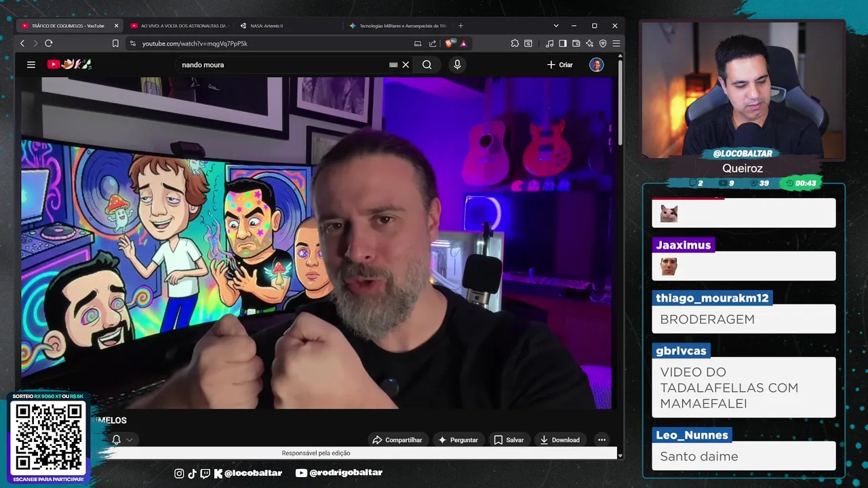Click the scrollbar down arrow
The height and width of the screenshot is (488, 868).
tap(620, 455)
